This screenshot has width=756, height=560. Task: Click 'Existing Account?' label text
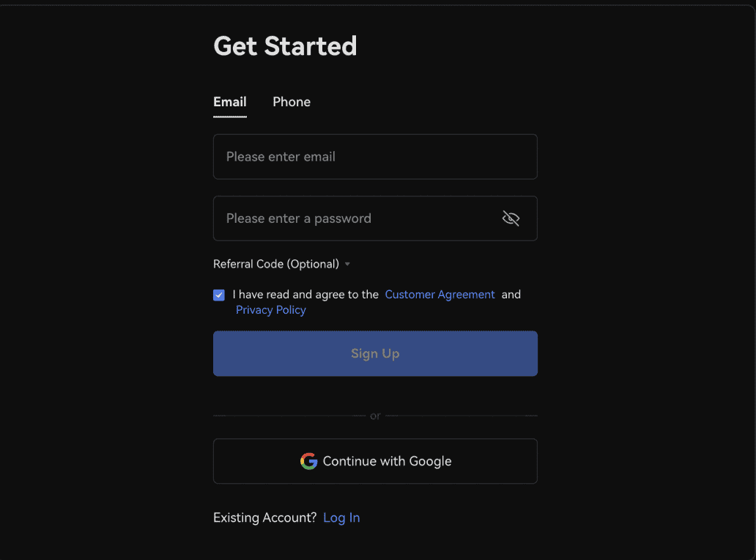[264, 517]
